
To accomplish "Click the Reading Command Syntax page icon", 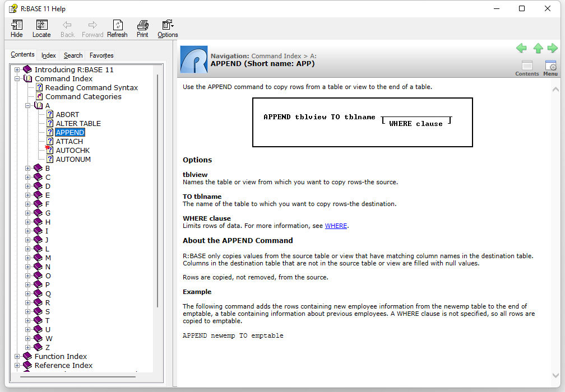I will [x=40, y=87].
